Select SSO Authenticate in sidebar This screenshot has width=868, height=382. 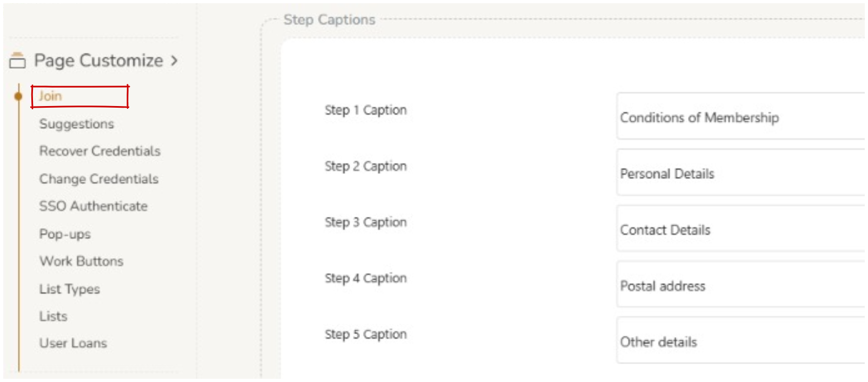click(x=93, y=206)
